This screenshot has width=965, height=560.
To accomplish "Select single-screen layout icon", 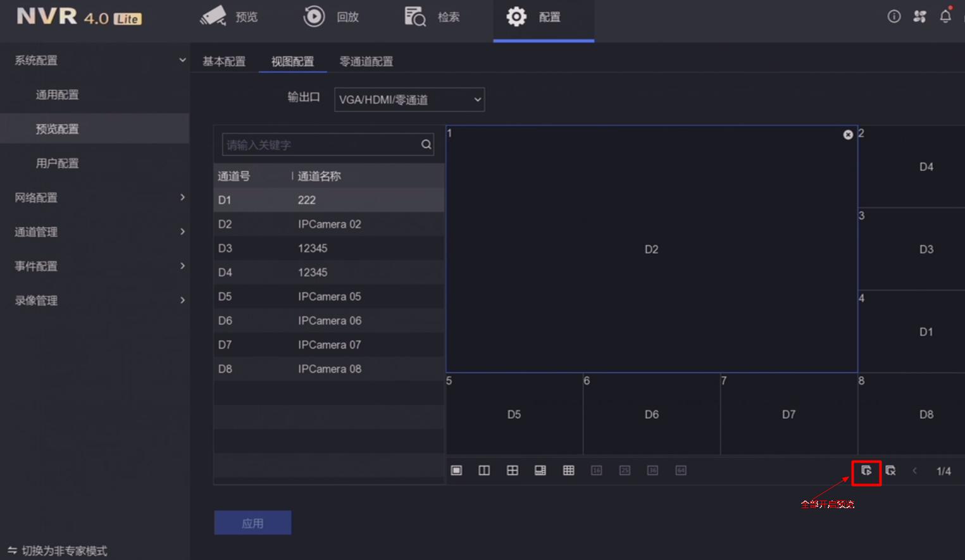I will coord(456,470).
